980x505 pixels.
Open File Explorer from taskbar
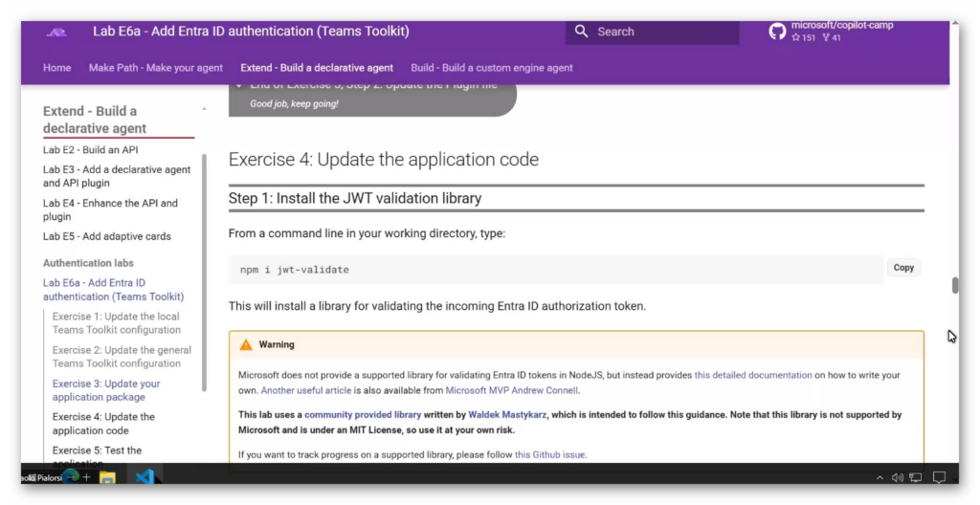107,478
